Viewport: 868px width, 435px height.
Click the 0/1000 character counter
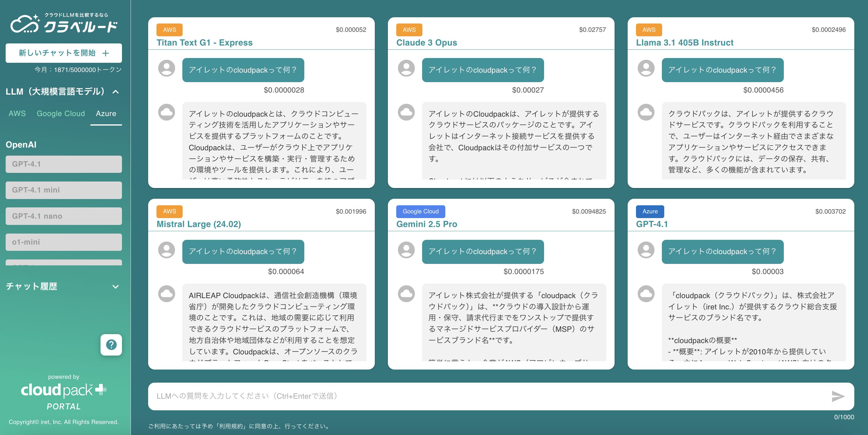[x=844, y=417]
